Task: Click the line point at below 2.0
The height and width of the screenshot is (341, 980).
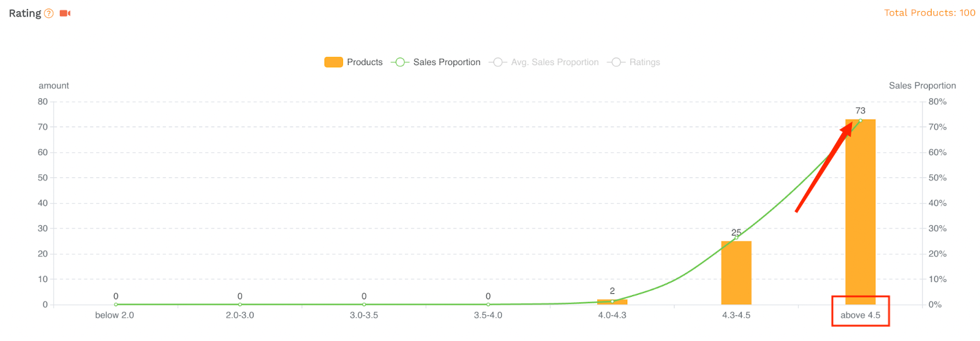Action: 116,304
